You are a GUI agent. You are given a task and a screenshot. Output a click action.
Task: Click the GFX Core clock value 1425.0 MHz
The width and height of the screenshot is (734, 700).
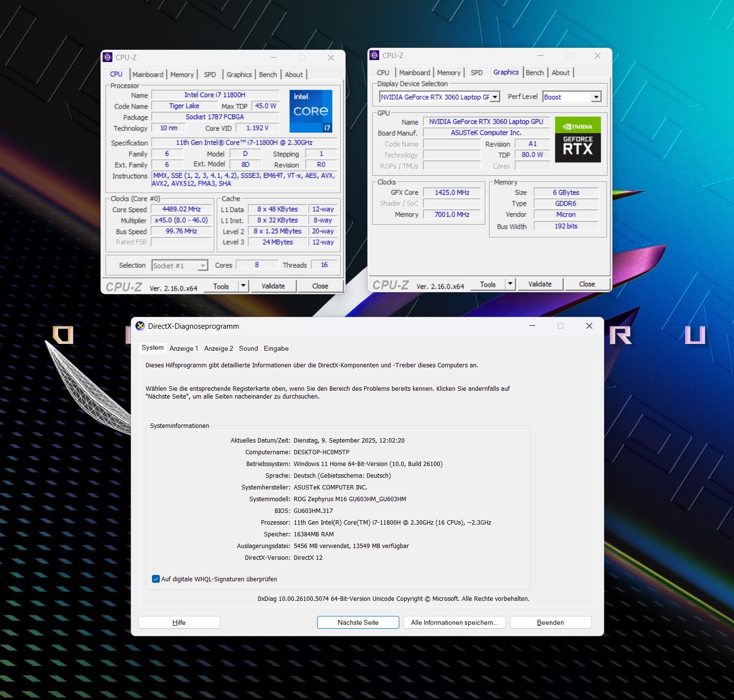[x=452, y=192]
